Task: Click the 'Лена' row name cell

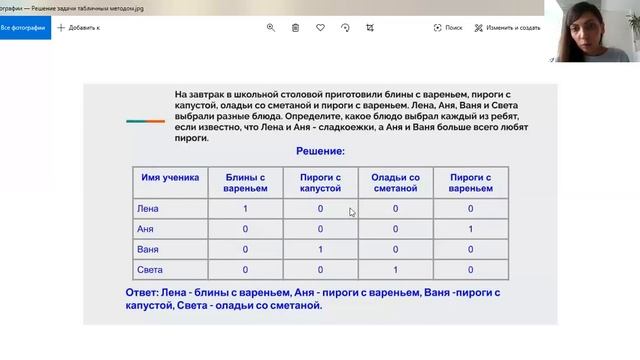Action: pos(170,209)
